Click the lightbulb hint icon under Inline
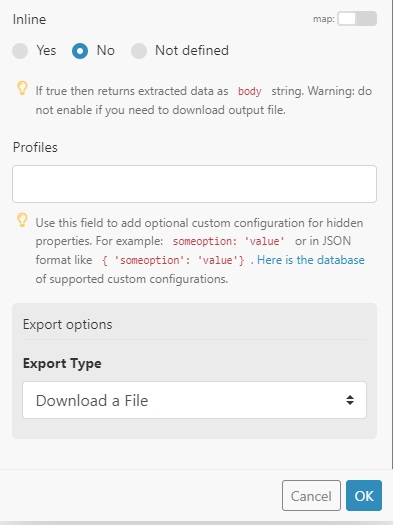393x525 pixels. click(22, 88)
